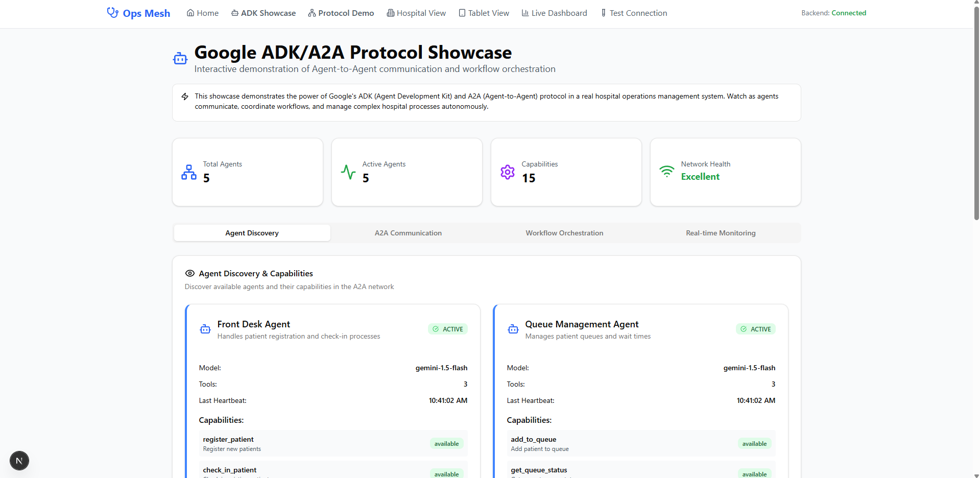This screenshot has height=478, width=980.
Task: Click Front Desk Agent gemini-1.5-flash model value
Action: pyautogui.click(x=441, y=368)
